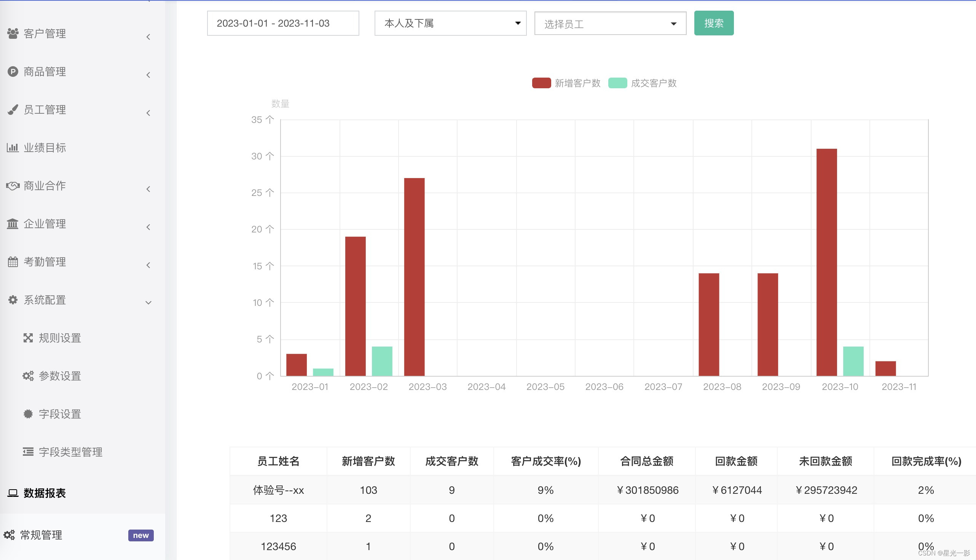Viewport: 976px width, 560px height.
Task: Open the 规则设置 submenu item
Action: (x=60, y=338)
